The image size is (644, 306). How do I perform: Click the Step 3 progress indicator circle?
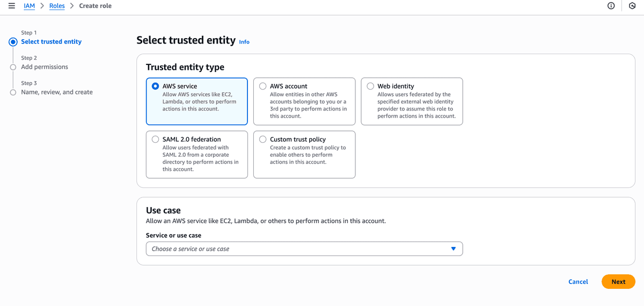pyautogui.click(x=13, y=92)
